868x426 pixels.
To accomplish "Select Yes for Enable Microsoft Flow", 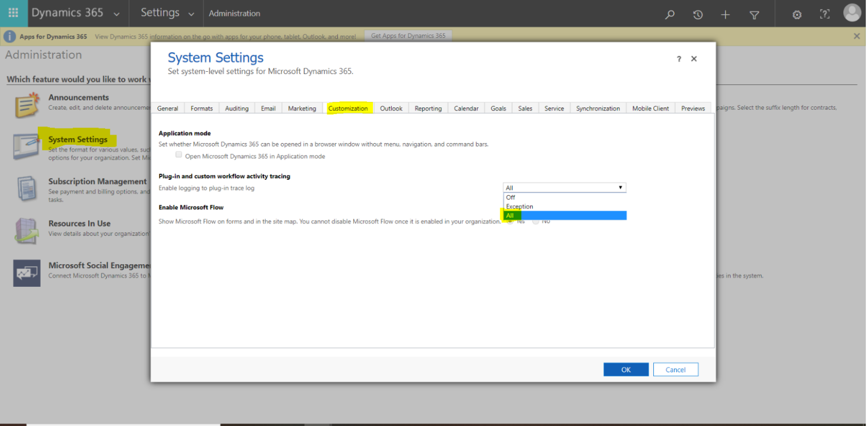I will pos(510,221).
